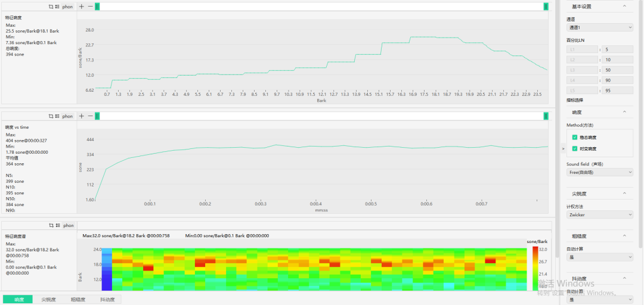Viewport: 644px width, 305px height.
Task: Click the L2 label field
Action: pos(582,60)
